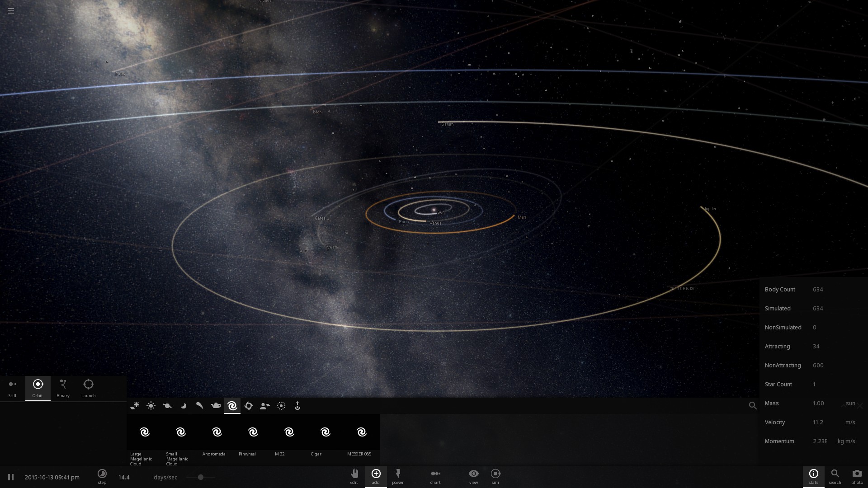Screen dimensions: 868x488
Task: Select the 2010 EK139 object label
Action: pyautogui.click(x=683, y=289)
